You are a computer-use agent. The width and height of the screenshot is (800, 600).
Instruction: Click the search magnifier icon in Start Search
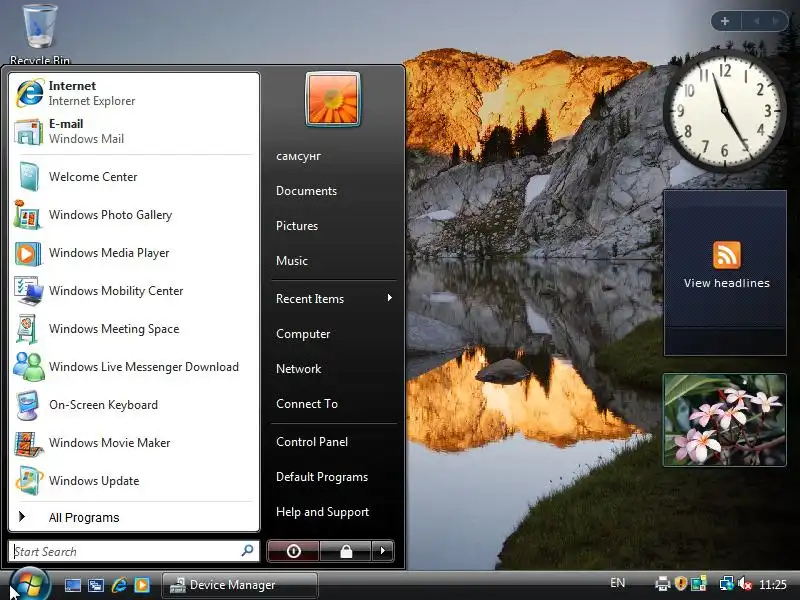(x=247, y=551)
